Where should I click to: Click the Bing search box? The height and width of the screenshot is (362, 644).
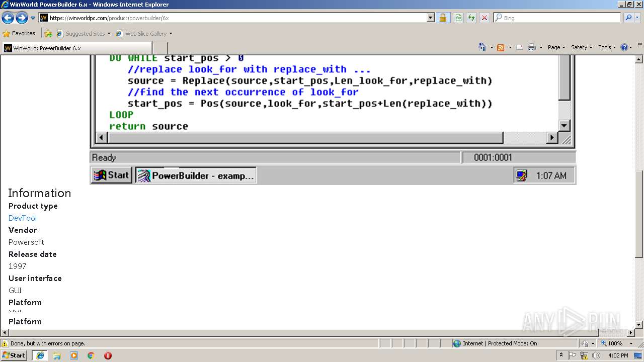point(557,18)
